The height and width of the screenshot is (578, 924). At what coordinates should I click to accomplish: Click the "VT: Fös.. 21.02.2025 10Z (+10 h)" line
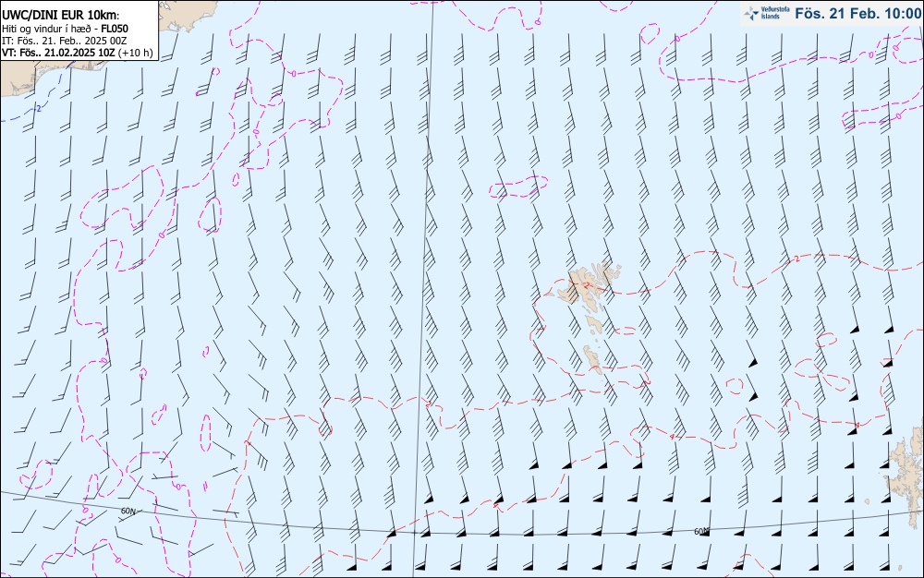click(x=78, y=53)
